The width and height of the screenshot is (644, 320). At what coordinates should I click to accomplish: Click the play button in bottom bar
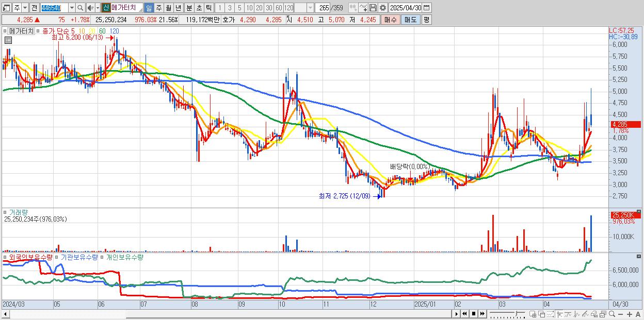click(x=457, y=314)
